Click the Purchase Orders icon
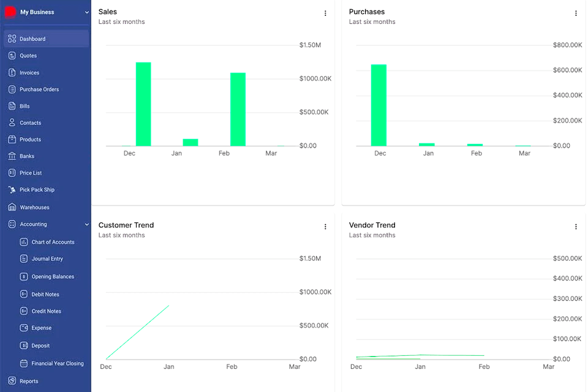Screen dimensions: 588x392 point(13,89)
